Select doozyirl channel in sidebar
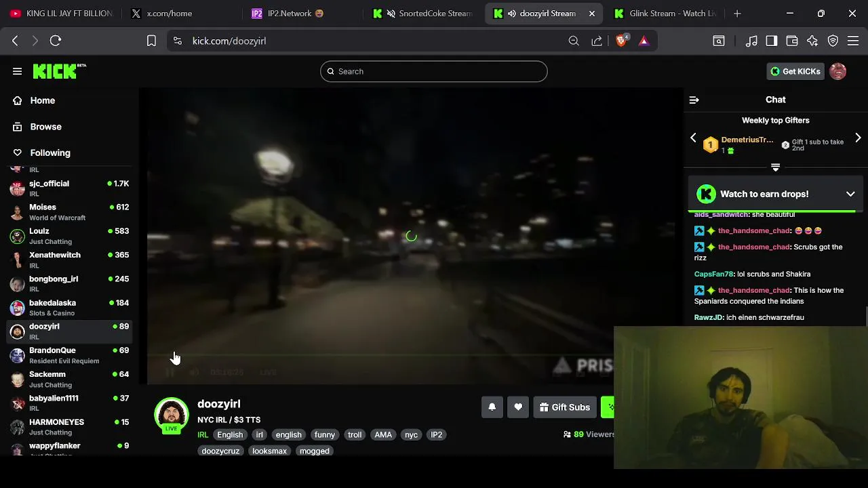This screenshot has height=488, width=868. click(69, 331)
